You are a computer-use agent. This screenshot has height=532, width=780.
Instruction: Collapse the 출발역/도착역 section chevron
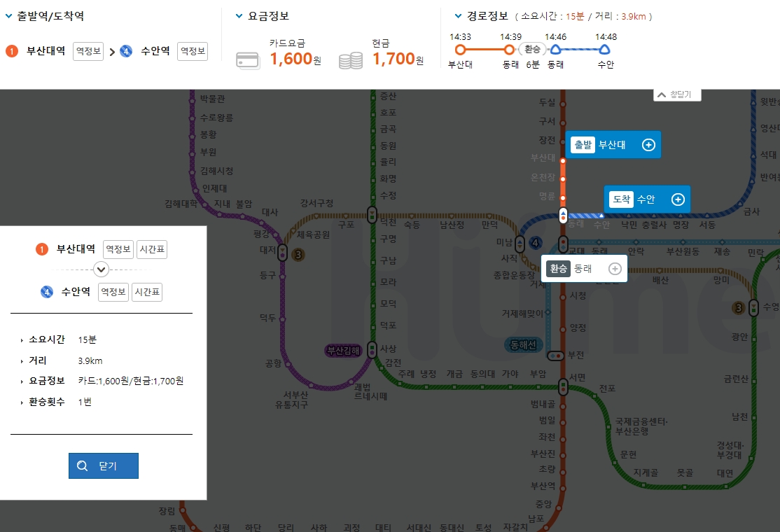[x=8, y=16]
